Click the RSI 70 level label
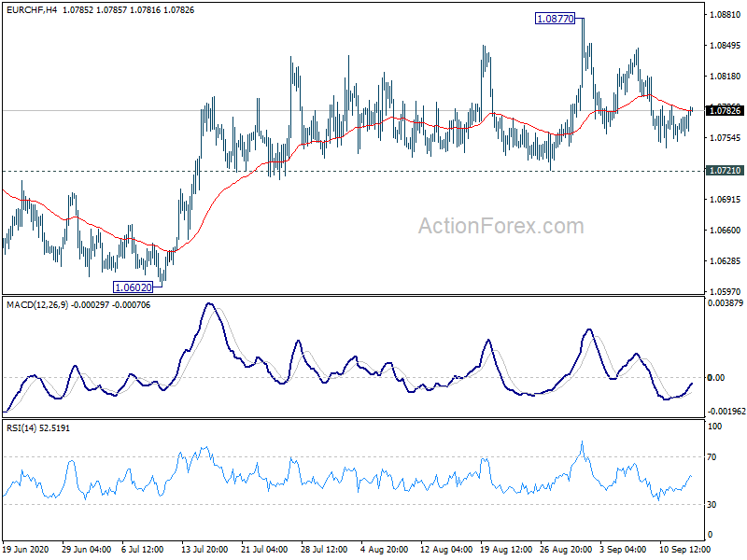This screenshot has width=747, height=560. [x=712, y=457]
